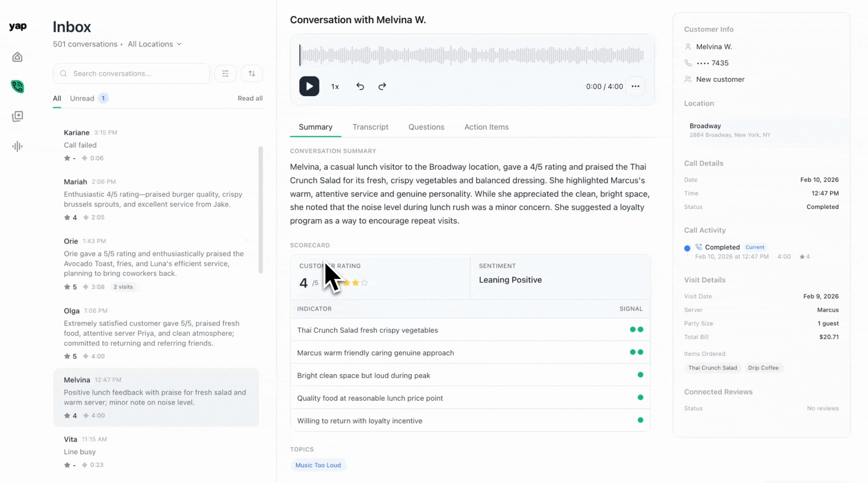Switch to the Unread conversations filter
The height and width of the screenshot is (483, 868).
(82, 98)
